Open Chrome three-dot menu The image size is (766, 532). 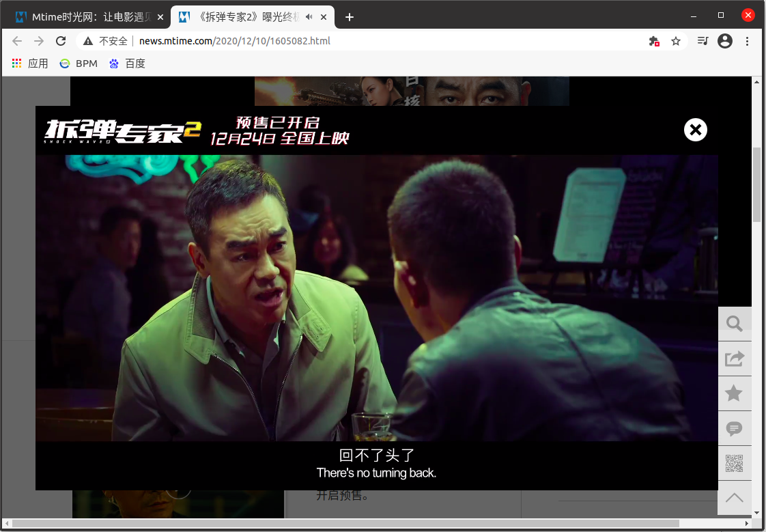point(747,41)
